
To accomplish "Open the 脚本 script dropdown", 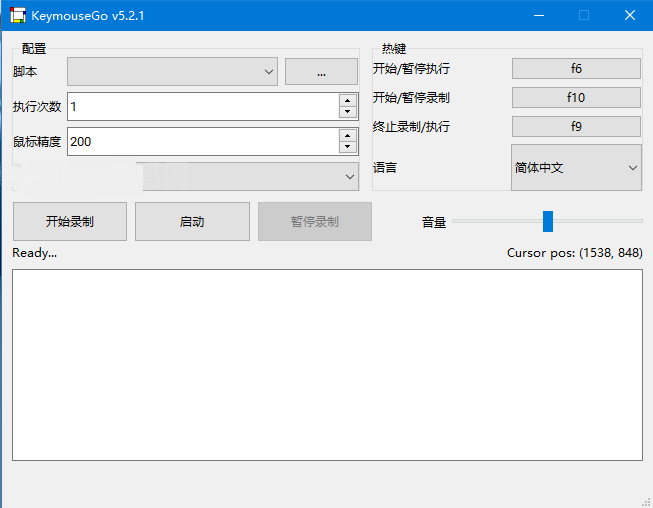I will click(172, 72).
